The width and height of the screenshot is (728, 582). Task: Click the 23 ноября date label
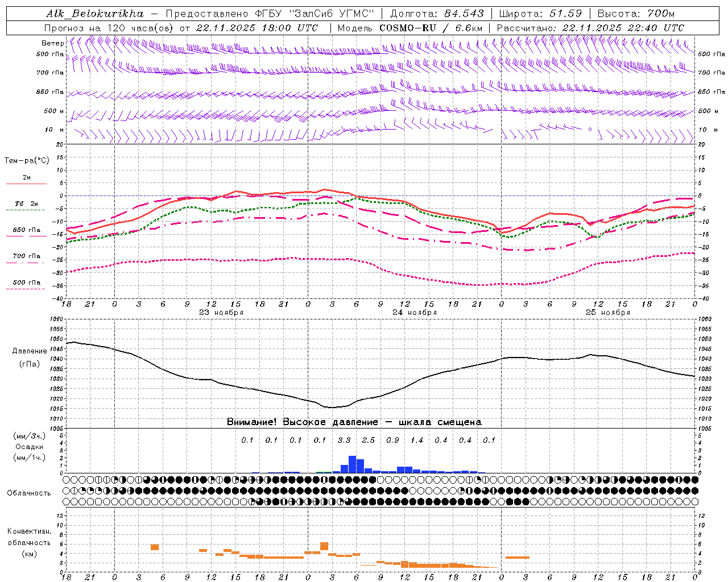click(x=221, y=313)
